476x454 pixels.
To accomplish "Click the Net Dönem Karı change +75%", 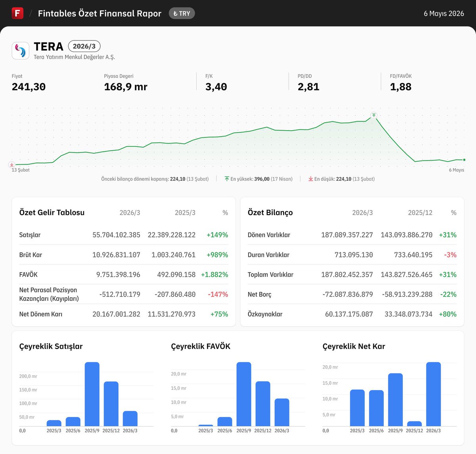I will (219, 314).
